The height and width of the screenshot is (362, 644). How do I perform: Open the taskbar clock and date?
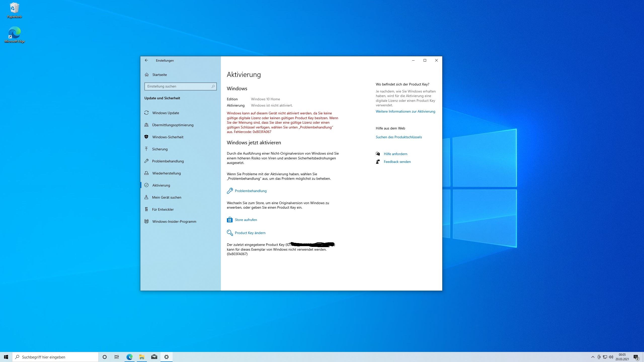pos(622,357)
